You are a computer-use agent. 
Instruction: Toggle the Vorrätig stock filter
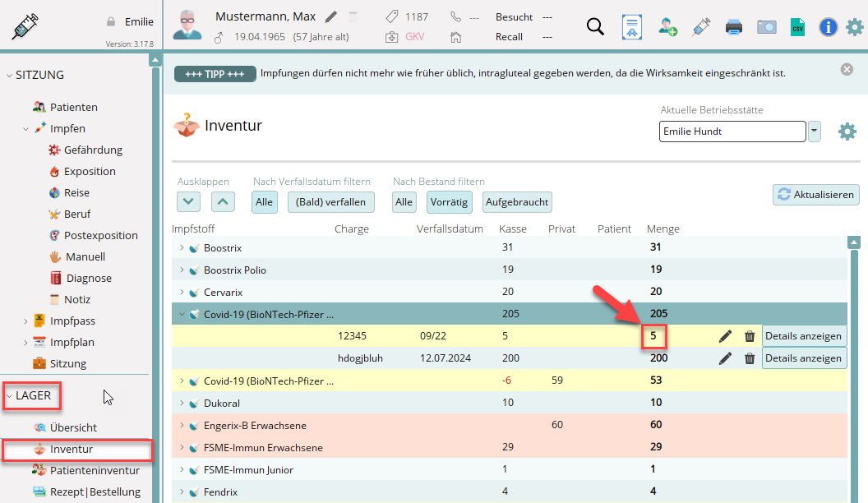[449, 202]
